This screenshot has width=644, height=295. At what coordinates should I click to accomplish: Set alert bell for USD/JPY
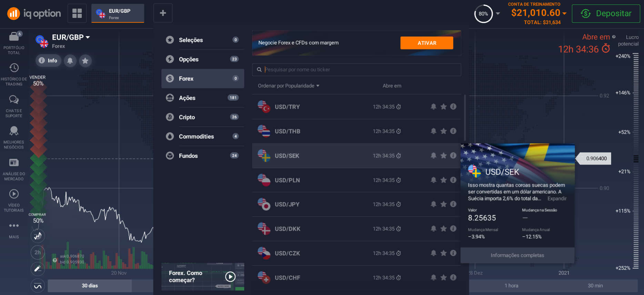pyautogui.click(x=433, y=204)
